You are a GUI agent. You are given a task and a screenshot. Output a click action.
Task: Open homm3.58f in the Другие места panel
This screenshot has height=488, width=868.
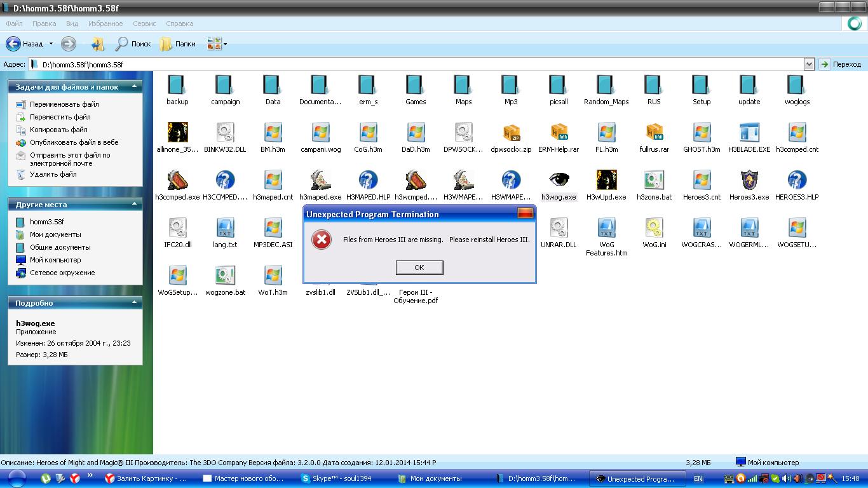(x=47, y=222)
